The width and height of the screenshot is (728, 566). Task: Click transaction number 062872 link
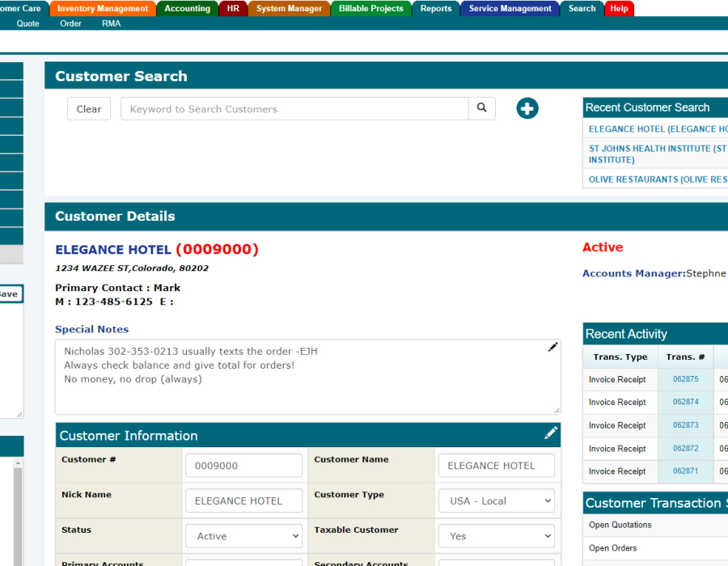point(685,449)
